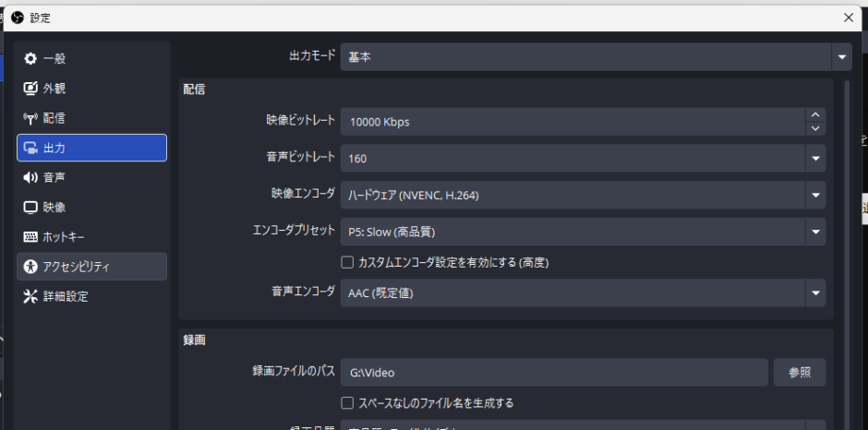Select the highlighted 出力 settings page
The image size is (868, 430).
coord(92,148)
